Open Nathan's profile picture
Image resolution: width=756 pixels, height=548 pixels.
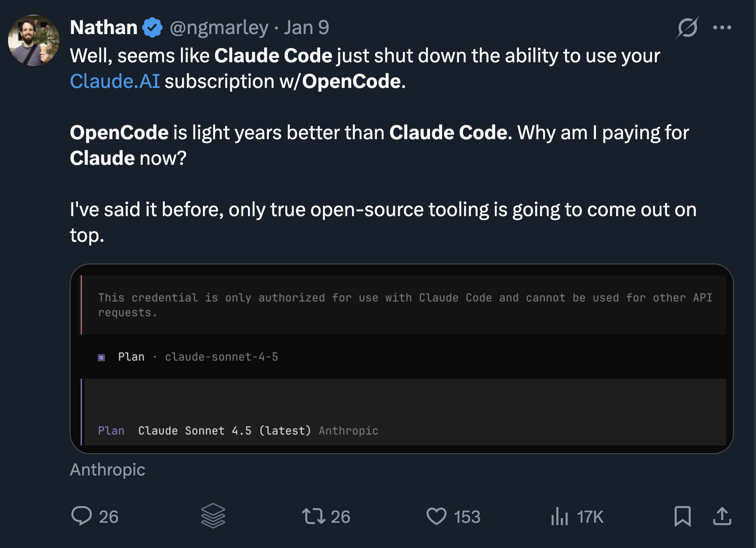pyautogui.click(x=34, y=40)
